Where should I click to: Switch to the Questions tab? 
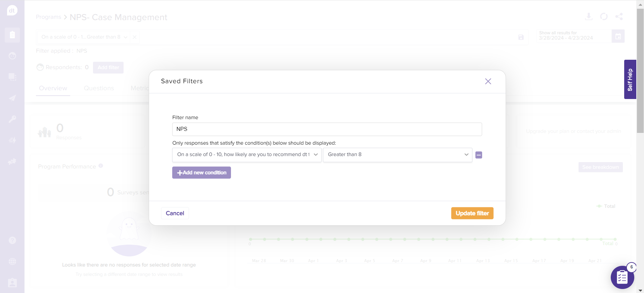(99, 88)
